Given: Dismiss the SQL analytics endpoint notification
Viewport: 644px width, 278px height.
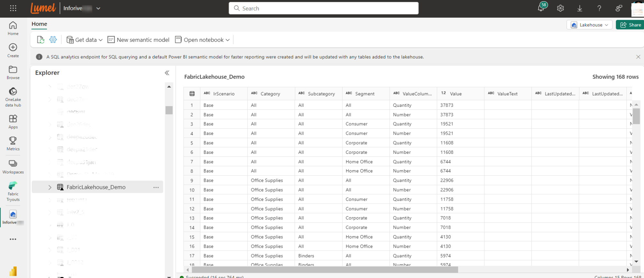Looking at the screenshot, I should tap(638, 57).
